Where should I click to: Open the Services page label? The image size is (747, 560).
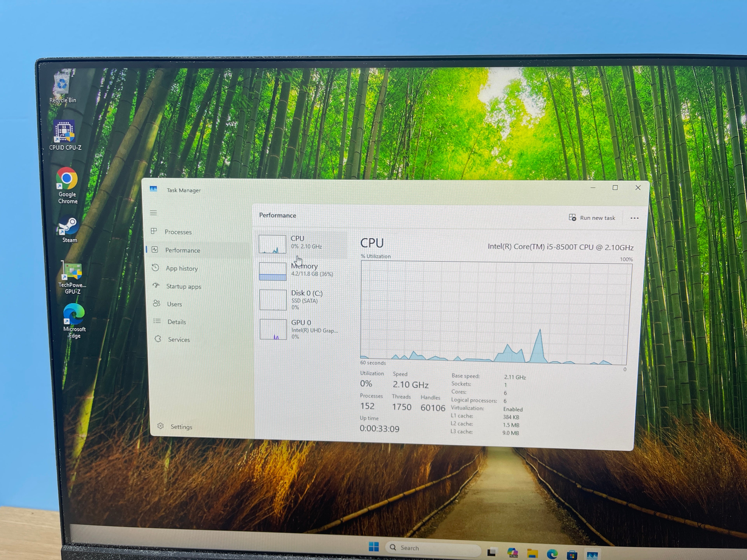pos(179,339)
